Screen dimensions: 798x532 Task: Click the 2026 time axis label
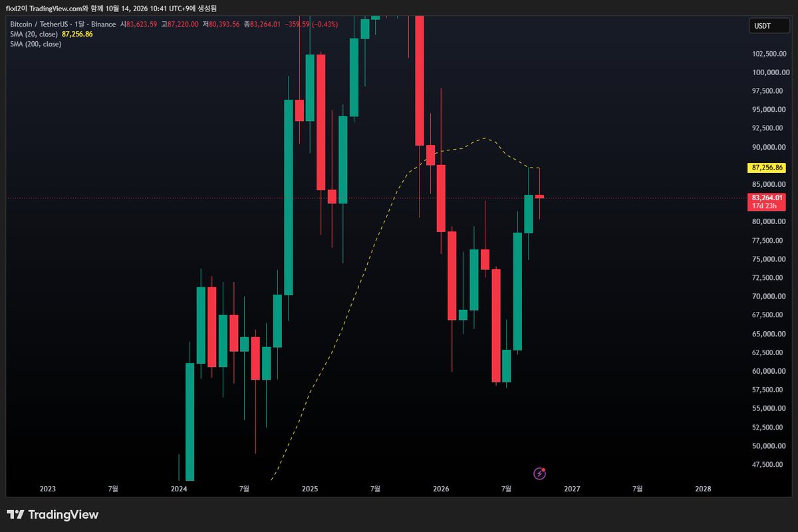point(441,488)
